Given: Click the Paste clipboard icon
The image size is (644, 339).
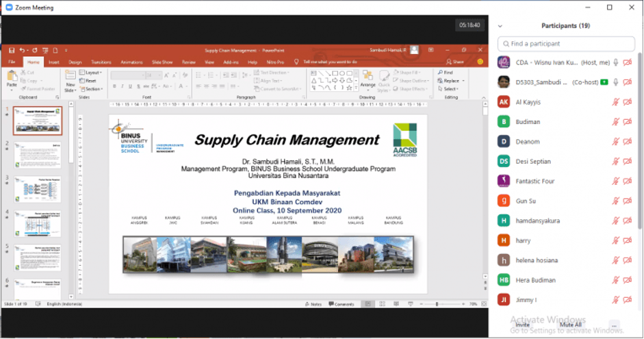Looking at the screenshot, I should pos(12,76).
